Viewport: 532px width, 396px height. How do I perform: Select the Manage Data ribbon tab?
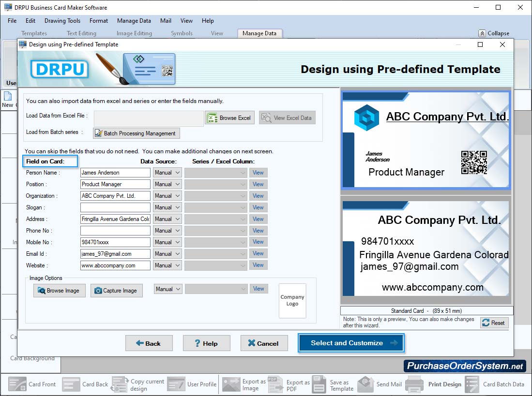tap(259, 33)
